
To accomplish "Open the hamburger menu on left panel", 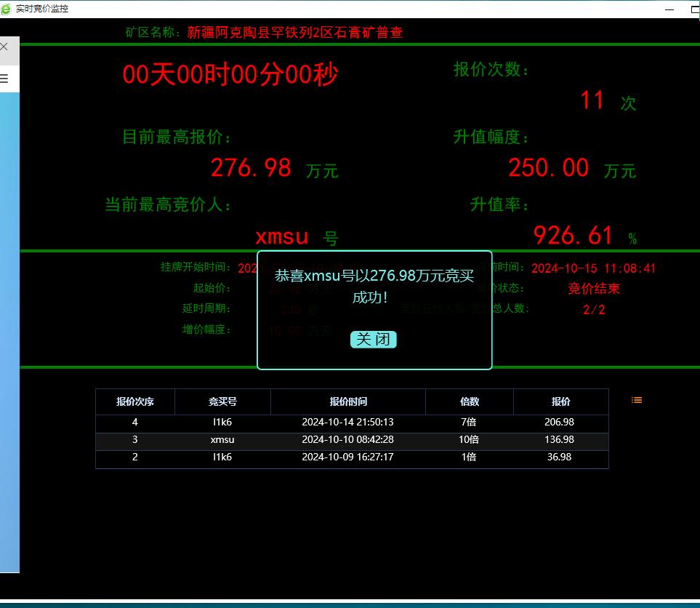I will point(4,79).
